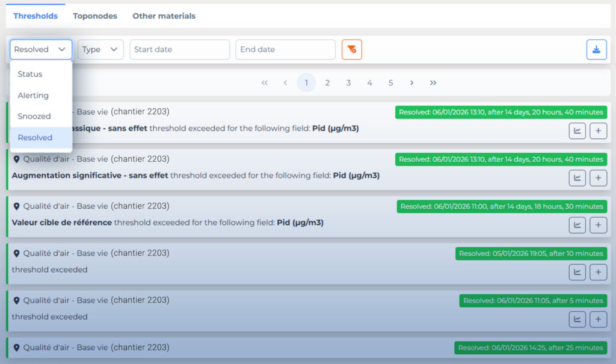Viewport: 616px width, 364px height.
Task: Jump to the last page
Action: point(433,82)
